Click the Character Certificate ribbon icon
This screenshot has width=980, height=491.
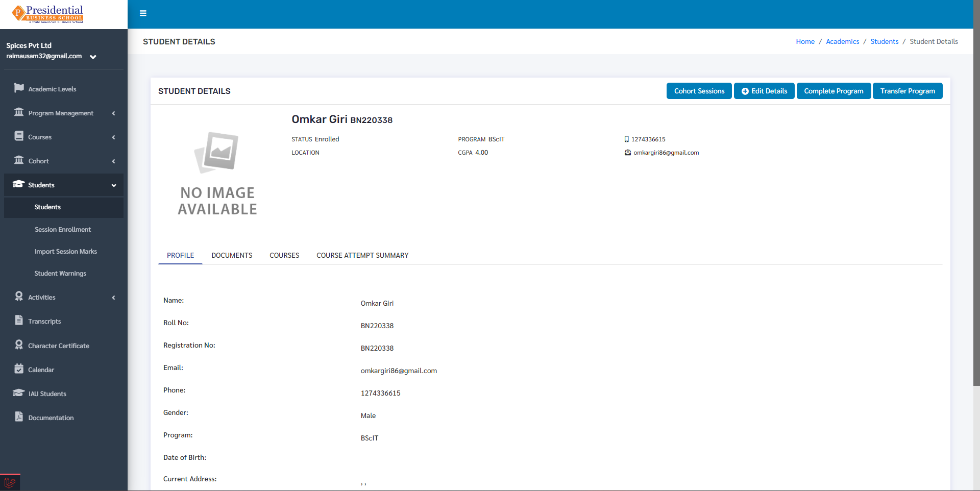tap(19, 345)
